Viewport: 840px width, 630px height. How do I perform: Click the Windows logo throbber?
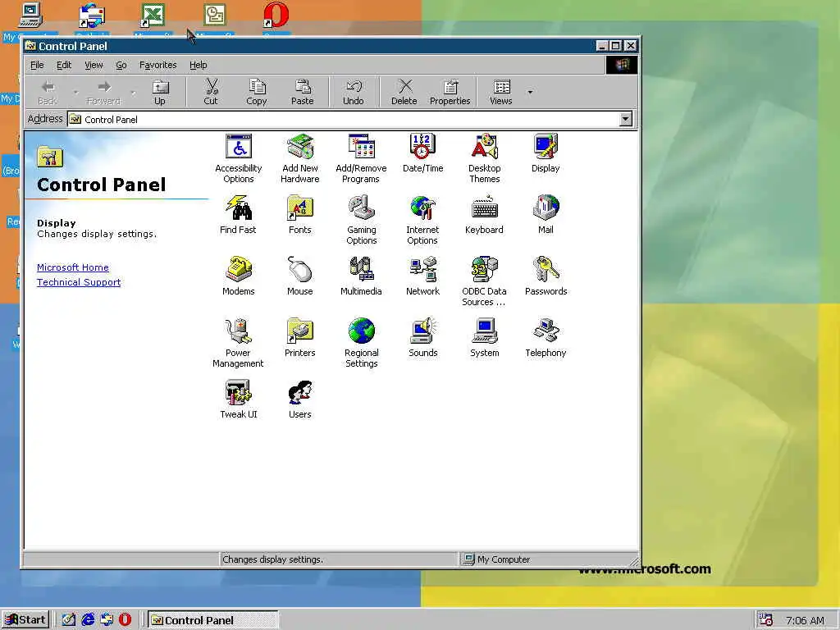click(622, 65)
